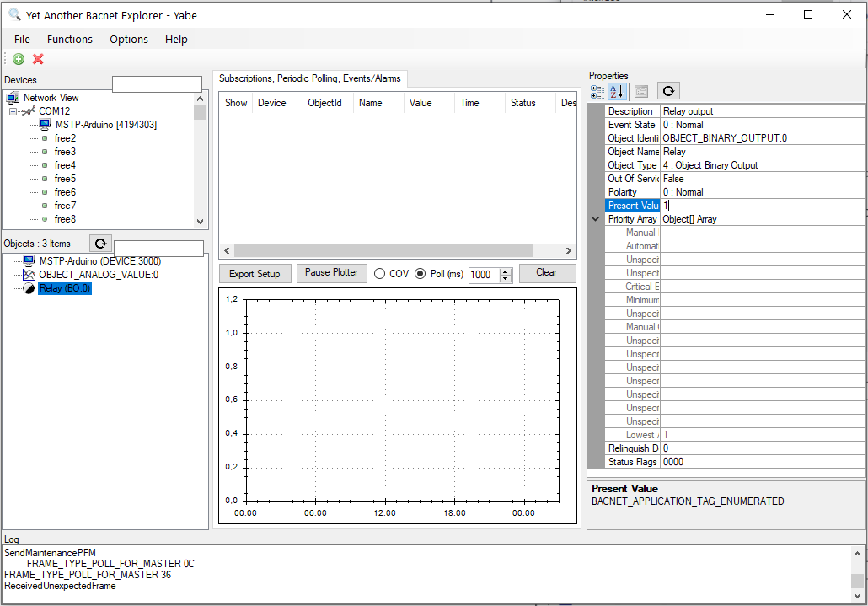868x606 pixels.
Task: Click the free3 node icon
Action: click(x=45, y=152)
